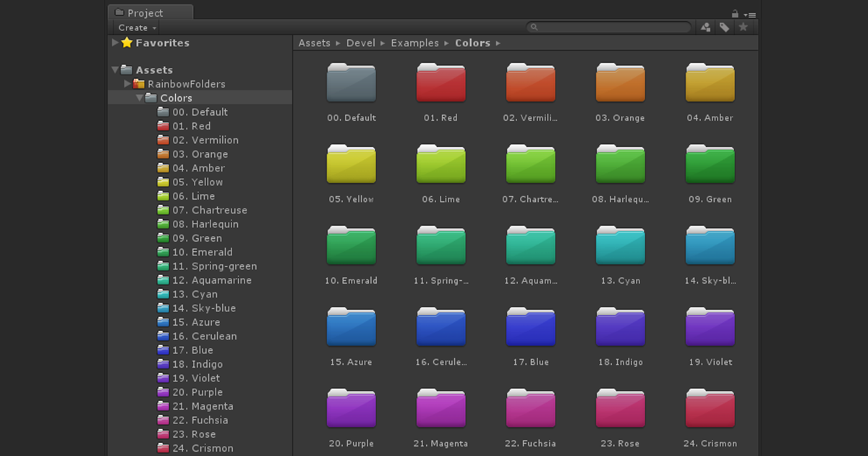Switch to the Project tab
The height and width of the screenshot is (456, 868).
click(x=150, y=12)
